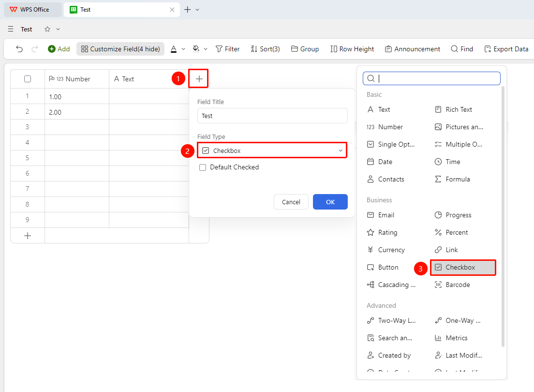Choose the Formula field type
This screenshot has height=392, width=534.
pyautogui.click(x=452, y=179)
